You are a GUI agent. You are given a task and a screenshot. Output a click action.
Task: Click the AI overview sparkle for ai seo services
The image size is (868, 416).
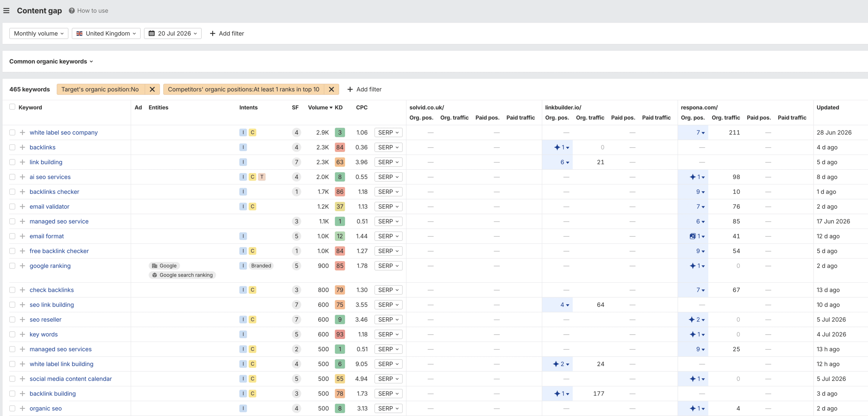click(x=693, y=177)
